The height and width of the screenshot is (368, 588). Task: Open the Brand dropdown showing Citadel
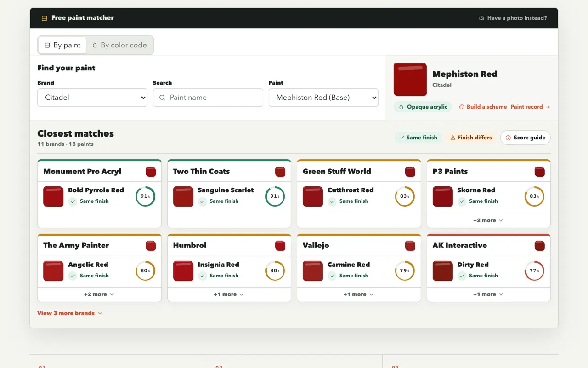(92, 98)
